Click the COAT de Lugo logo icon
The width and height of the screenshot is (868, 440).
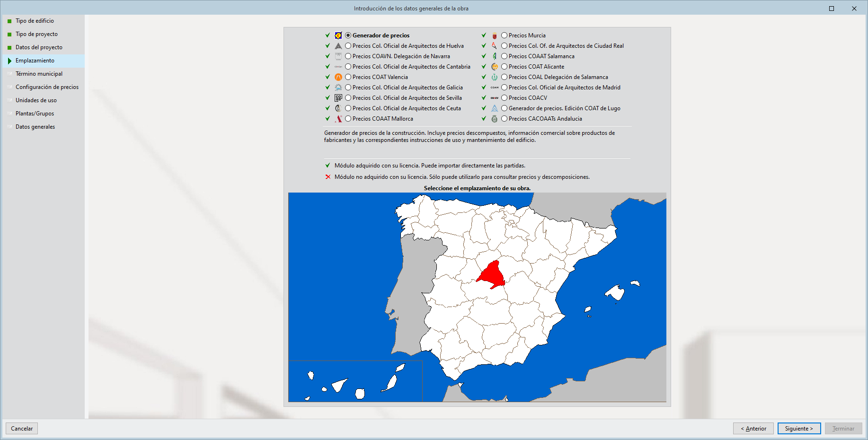click(495, 108)
